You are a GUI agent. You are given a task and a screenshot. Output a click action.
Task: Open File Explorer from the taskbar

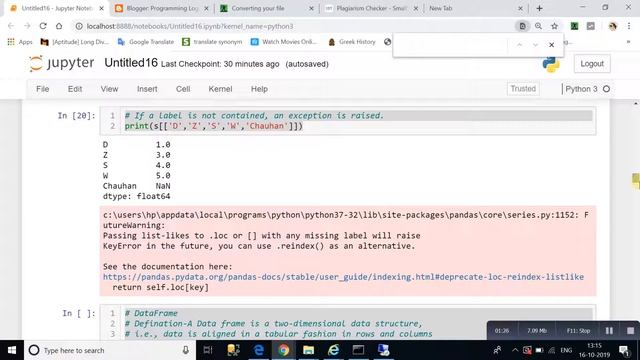click(309, 350)
